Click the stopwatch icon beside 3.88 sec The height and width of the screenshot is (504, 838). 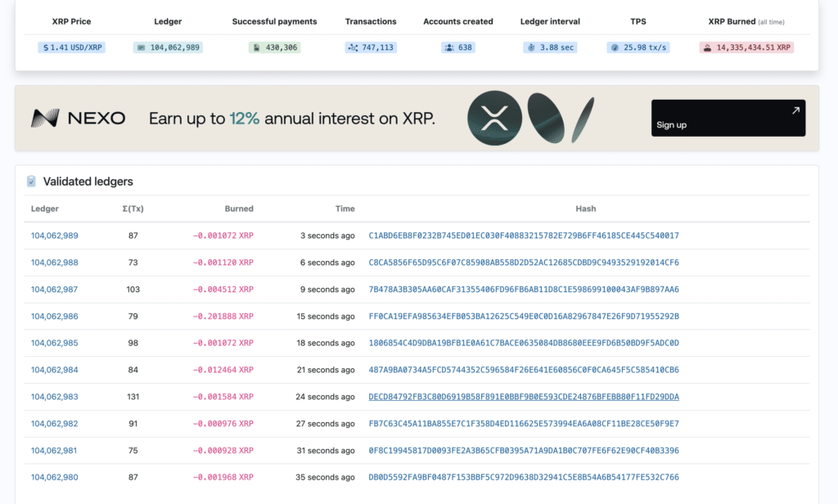tap(531, 47)
